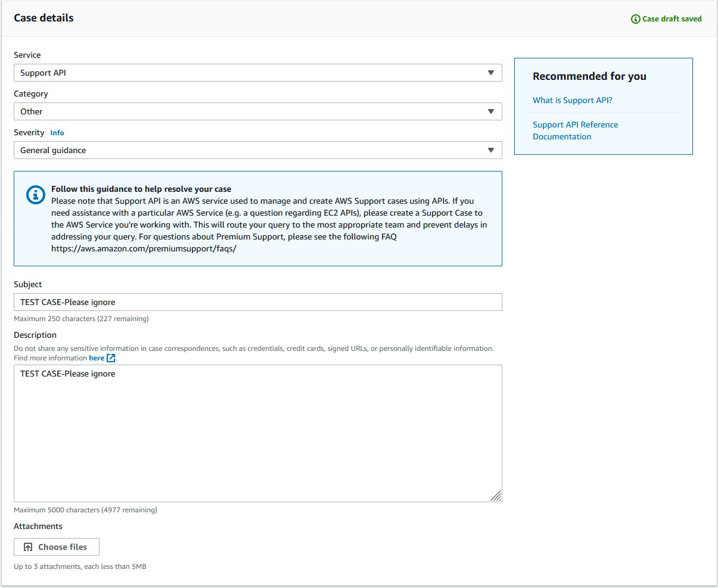Click the Case draft saved status icon
Screen dimensions: 718x588
pos(635,19)
